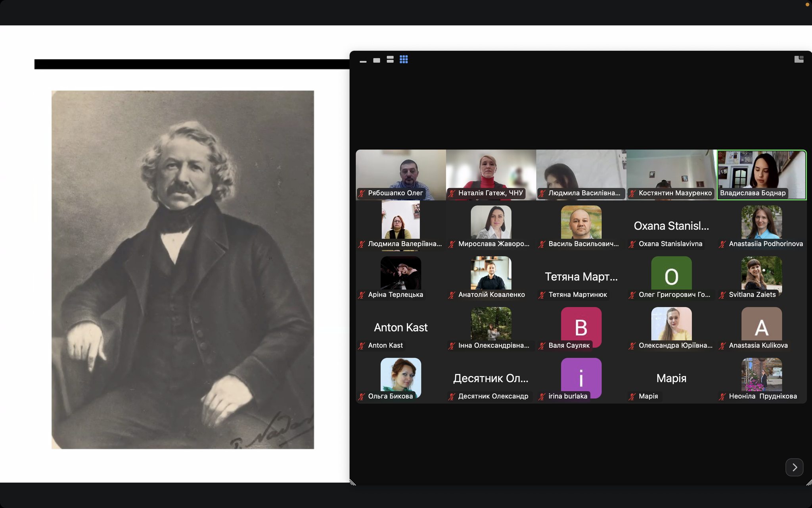812x508 pixels.
Task: Click muted mic icon beside Anastasia Kulikova
Action: click(x=722, y=346)
